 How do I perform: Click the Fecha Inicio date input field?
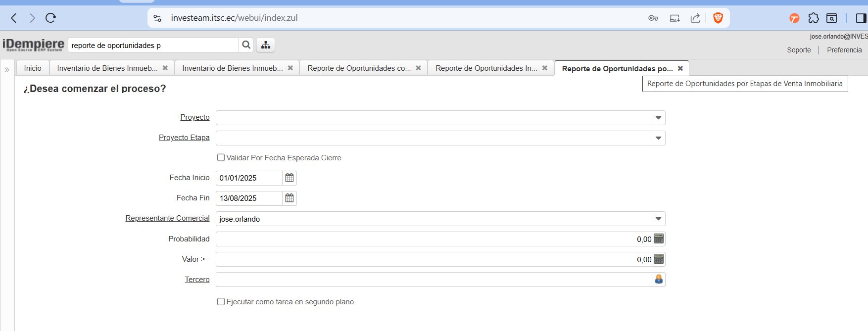pyautogui.click(x=249, y=178)
